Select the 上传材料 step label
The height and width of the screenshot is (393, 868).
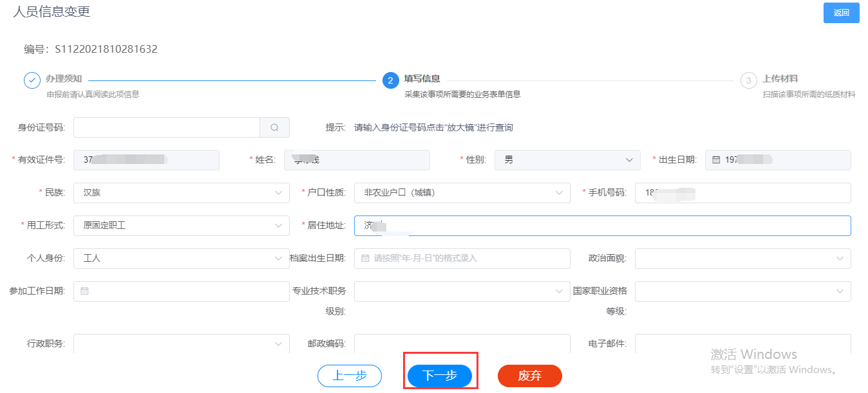pyautogui.click(x=780, y=78)
